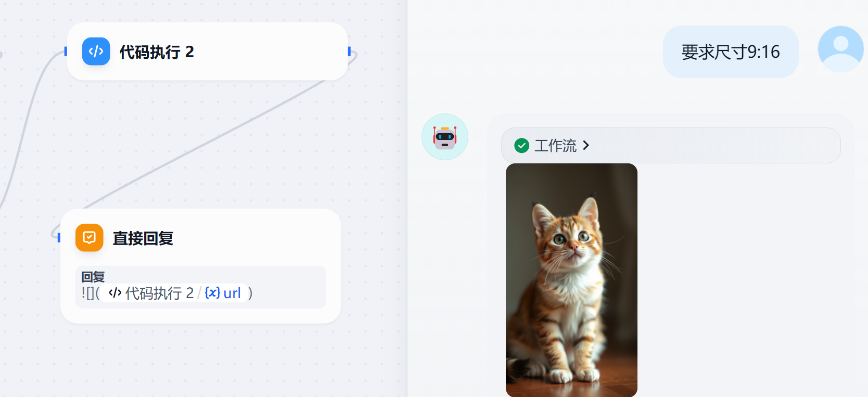Viewport: 868px width, 397px height.
Task: Click the small code icon in the reply variable
Action: 115,293
